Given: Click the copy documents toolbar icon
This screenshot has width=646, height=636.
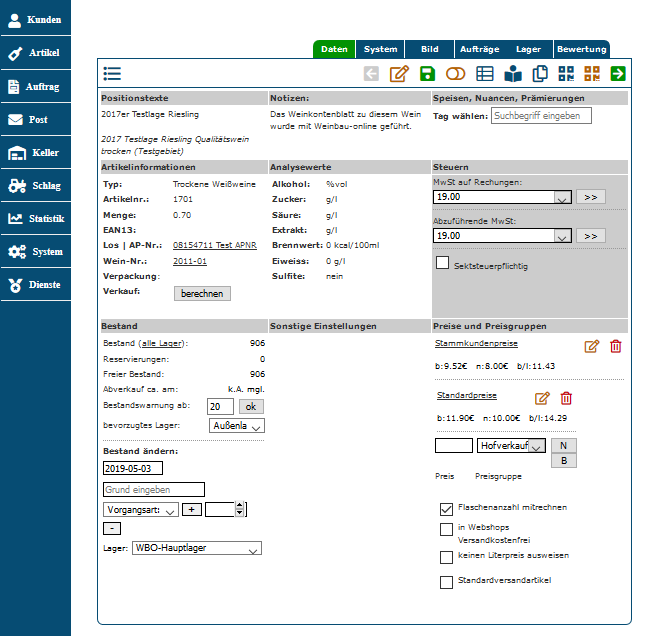Looking at the screenshot, I should [x=540, y=73].
